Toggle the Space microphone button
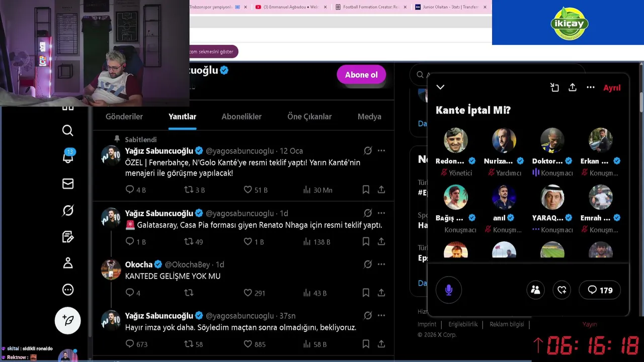644x362 pixels. coord(449,290)
